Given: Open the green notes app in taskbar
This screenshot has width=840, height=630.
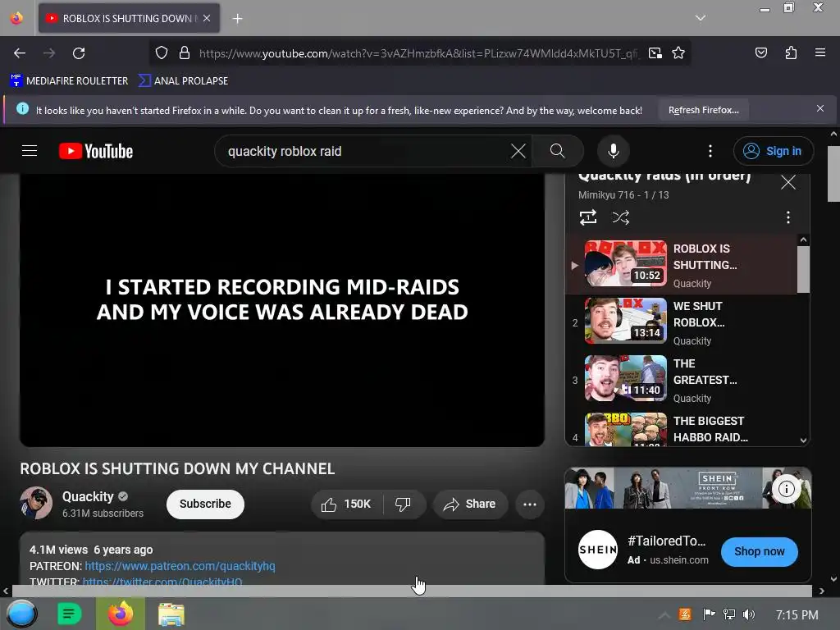Looking at the screenshot, I should pos(69,614).
